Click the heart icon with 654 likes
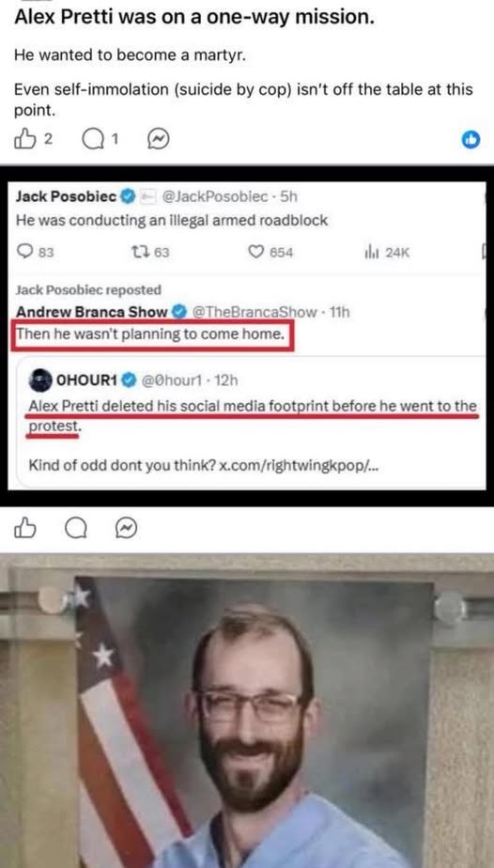The width and height of the screenshot is (494, 868). point(255,253)
